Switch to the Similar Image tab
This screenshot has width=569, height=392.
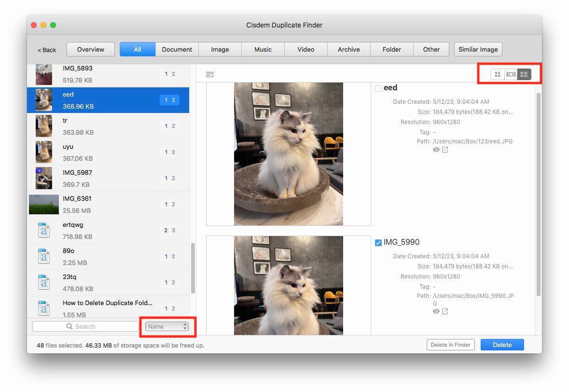(478, 49)
